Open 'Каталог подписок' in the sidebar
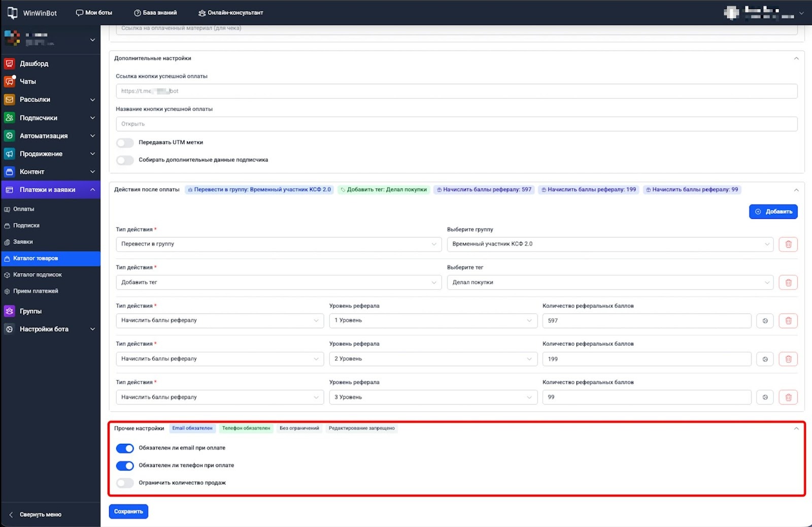Screen dimensions: 812x527 point(38,275)
